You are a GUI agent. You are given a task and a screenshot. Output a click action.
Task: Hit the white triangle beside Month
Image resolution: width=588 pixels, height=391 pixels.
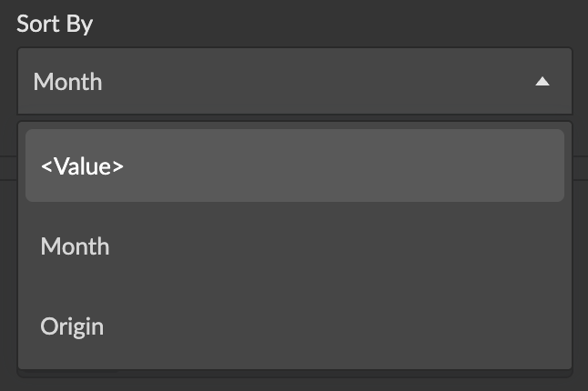click(x=542, y=82)
